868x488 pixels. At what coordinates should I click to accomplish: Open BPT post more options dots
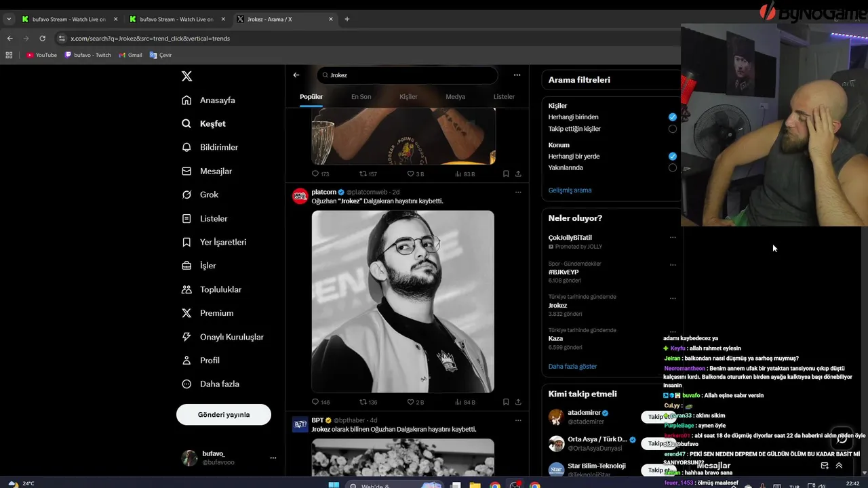(518, 421)
